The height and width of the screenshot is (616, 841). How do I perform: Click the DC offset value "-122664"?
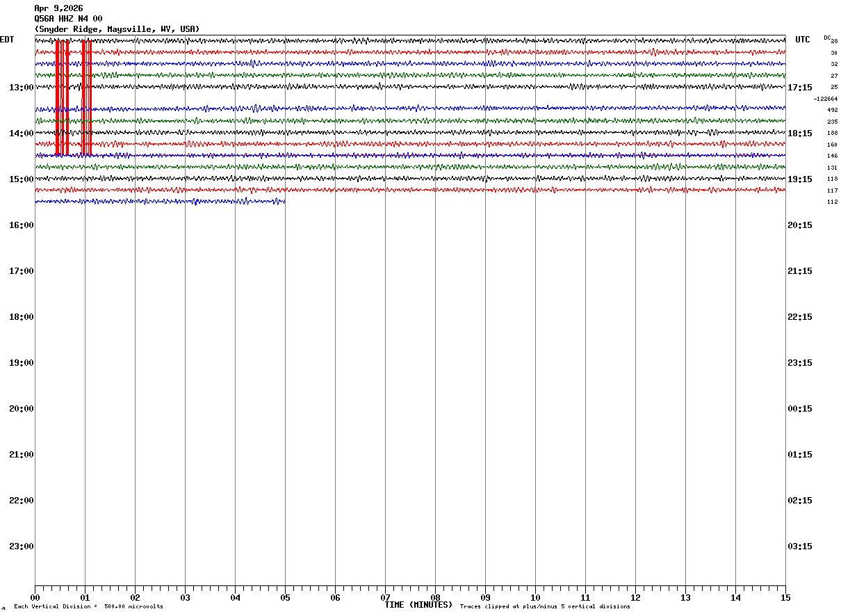tap(826, 99)
